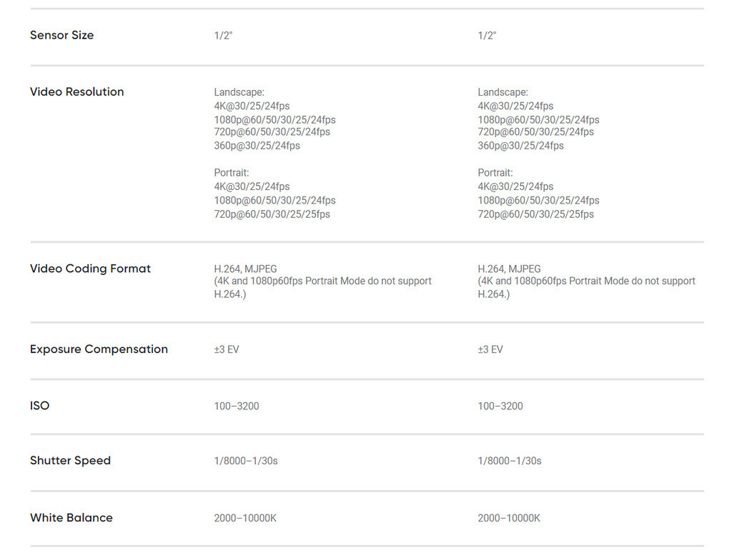Click 720p@60/50/30/25/25fps in the left column

point(272,214)
